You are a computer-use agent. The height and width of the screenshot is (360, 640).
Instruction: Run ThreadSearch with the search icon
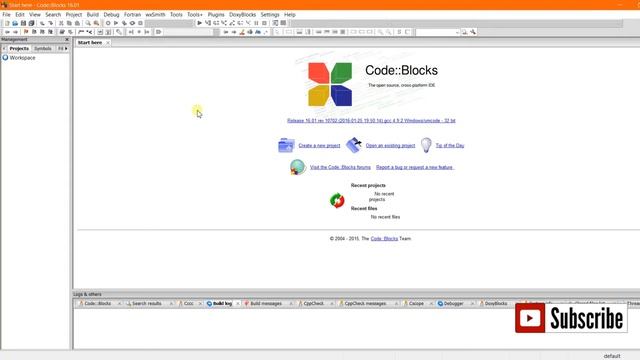[x=464, y=32]
